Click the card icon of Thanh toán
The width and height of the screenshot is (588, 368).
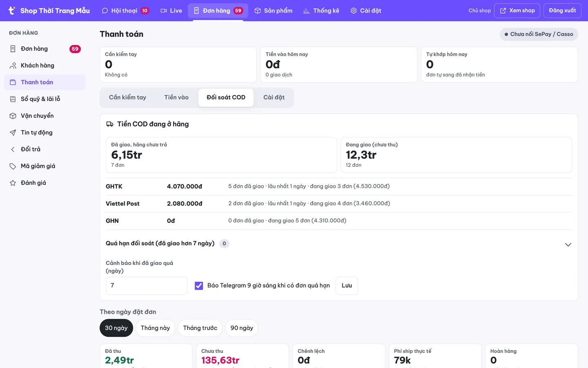[13, 83]
